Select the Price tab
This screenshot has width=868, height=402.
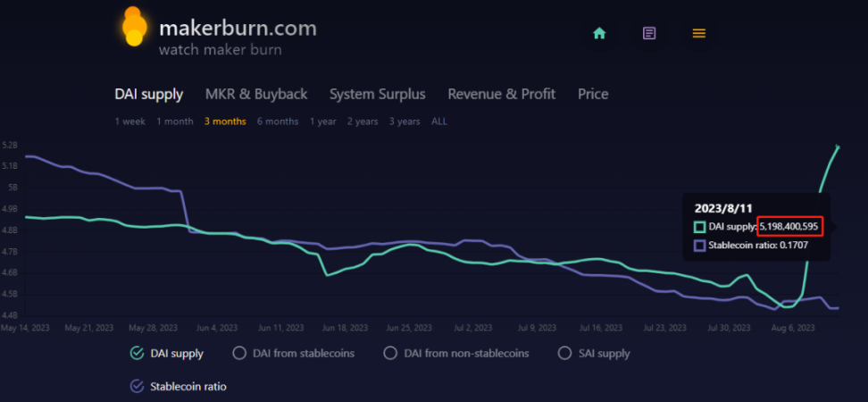coord(593,94)
